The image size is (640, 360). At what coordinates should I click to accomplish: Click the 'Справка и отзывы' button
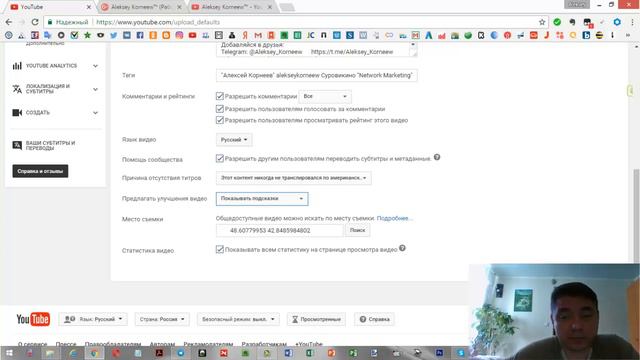[40, 171]
